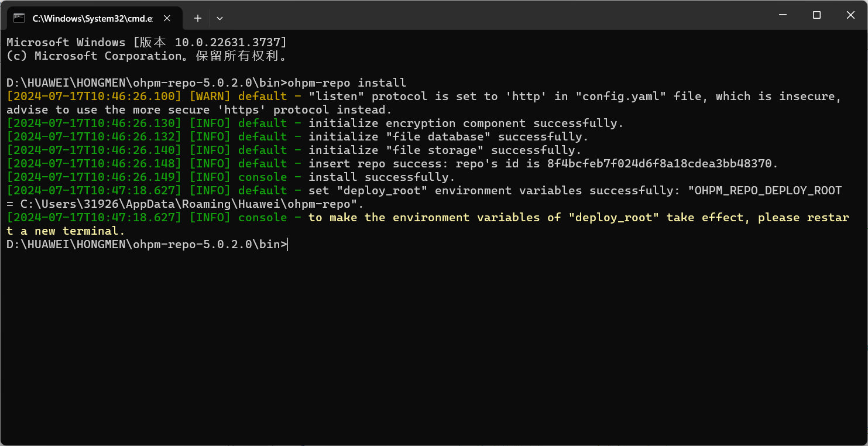Click the 'take effect, please restar' message
Screen dimensions: 868x446
(x=758, y=217)
